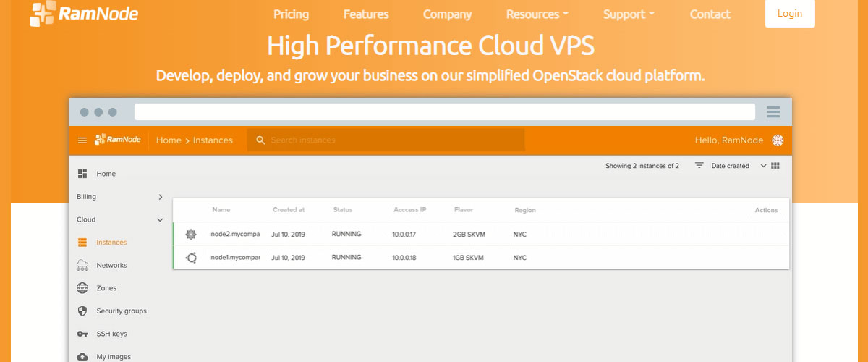Sort by the Created at column header
Screen dimensions: 868x362
click(x=289, y=210)
